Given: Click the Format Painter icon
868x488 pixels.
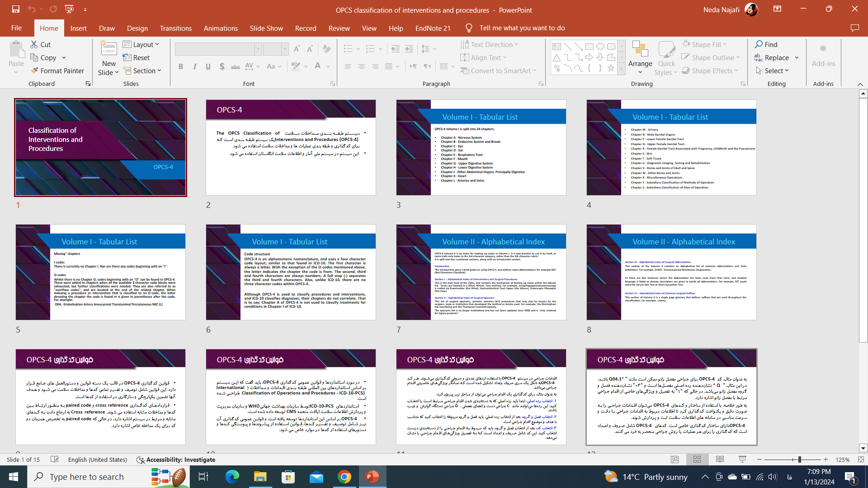Looking at the screenshot, I should pos(34,70).
